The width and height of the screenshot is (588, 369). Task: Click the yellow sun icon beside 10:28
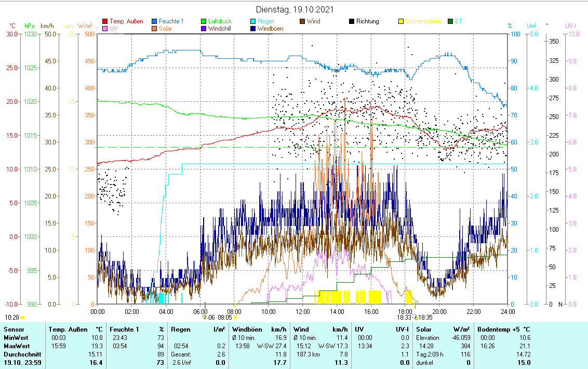tap(22, 317)
